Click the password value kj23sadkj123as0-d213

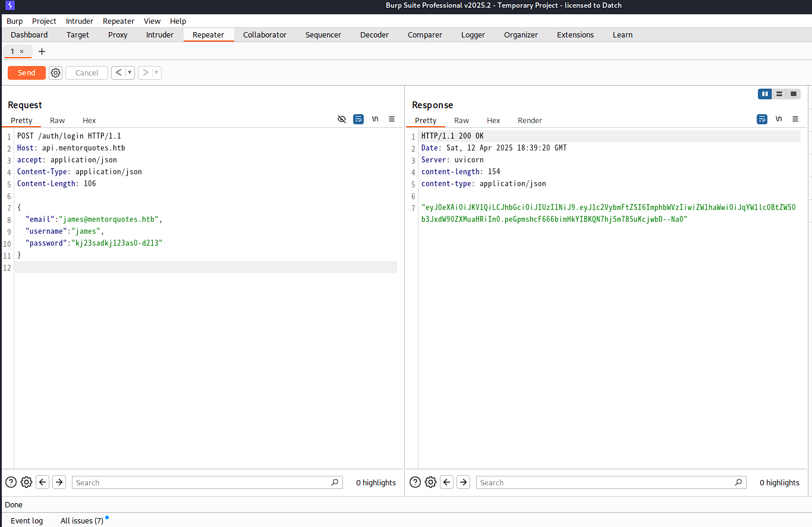pyautogui.click(x=116, y=243)
